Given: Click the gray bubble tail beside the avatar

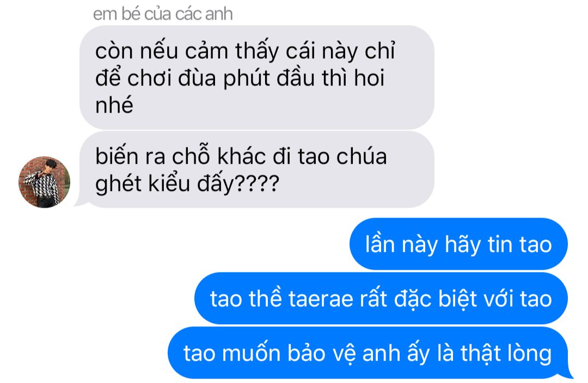Looking at the screenshot, I should (x=80, y=202).
